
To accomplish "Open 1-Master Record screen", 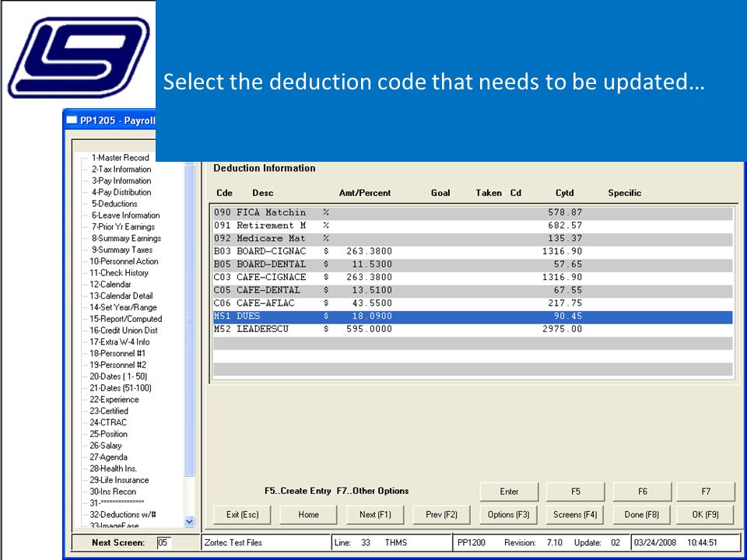I will (x=120, y=158).
